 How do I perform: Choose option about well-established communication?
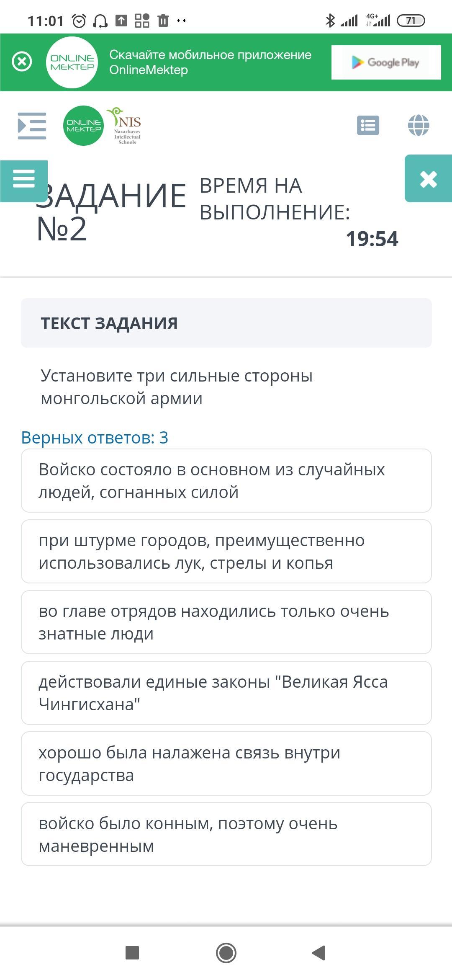tap(226, 763)
